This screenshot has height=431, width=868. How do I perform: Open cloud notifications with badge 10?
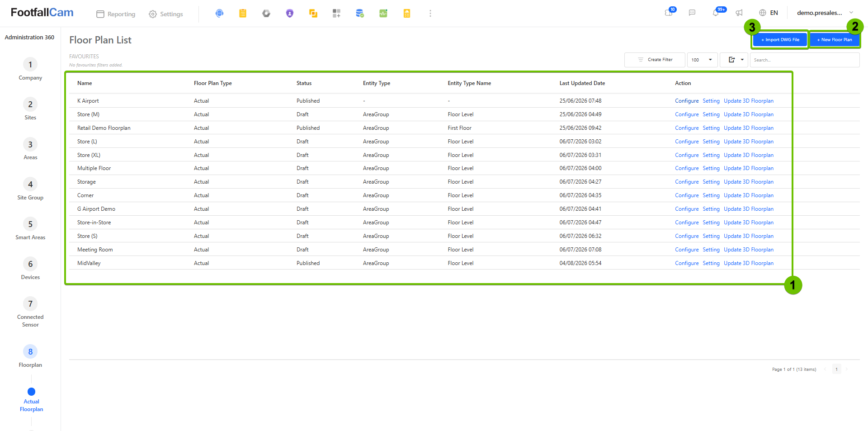[x=670, y=12]
